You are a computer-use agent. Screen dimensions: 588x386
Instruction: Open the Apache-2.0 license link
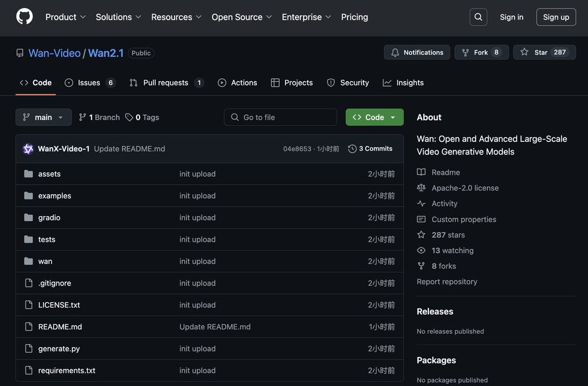[465, 188]
